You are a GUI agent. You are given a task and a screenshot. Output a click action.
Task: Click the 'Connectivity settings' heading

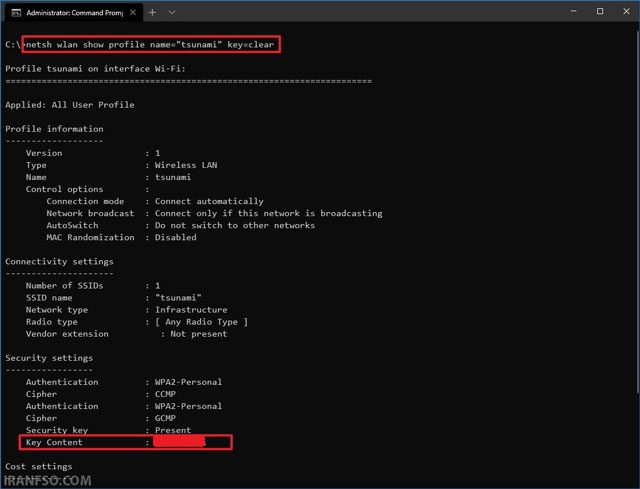pyautogui.click(x=60, y=261)
